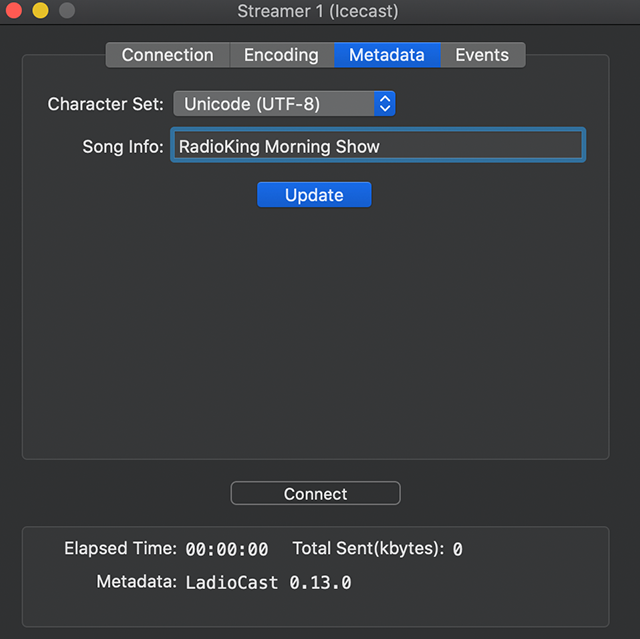The height and width of the screenshot is (639, 640).
Task: Open the Encoding tab
Action: point(281,55)
